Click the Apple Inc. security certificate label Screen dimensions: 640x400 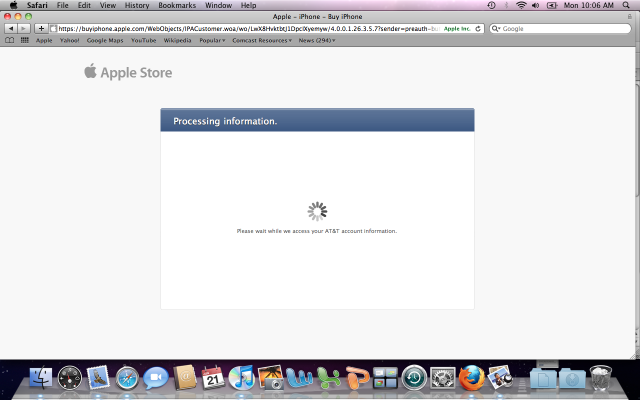coord(457,29)
